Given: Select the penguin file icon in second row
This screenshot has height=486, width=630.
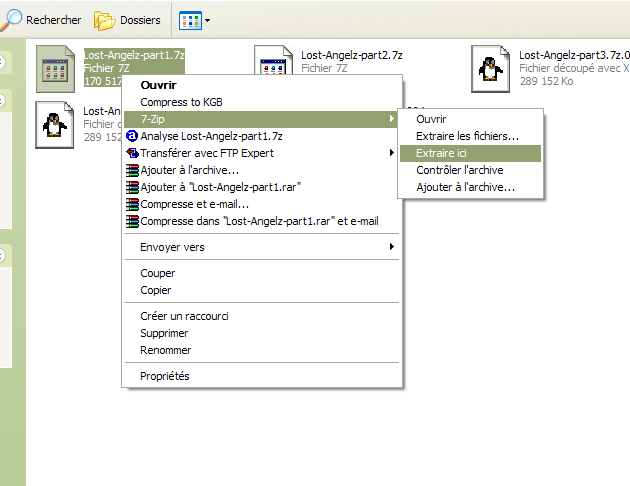Looking at the screenshot, I should [55, 125].
